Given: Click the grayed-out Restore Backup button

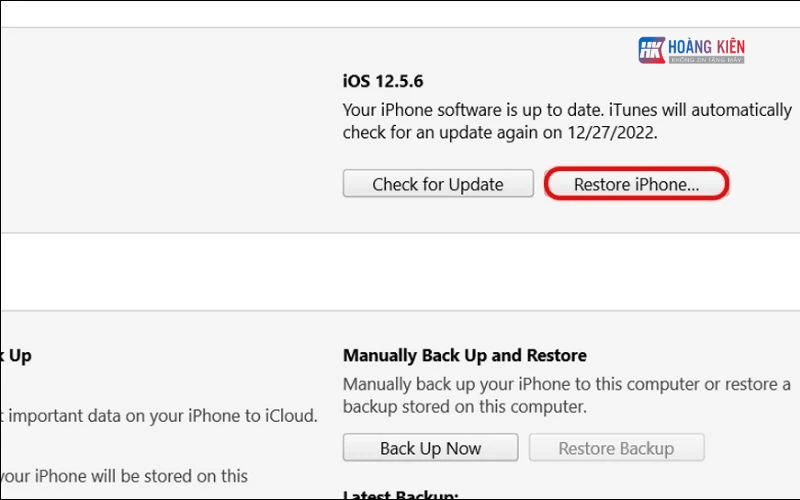Looking at the screenshot, I should (616, 449).
